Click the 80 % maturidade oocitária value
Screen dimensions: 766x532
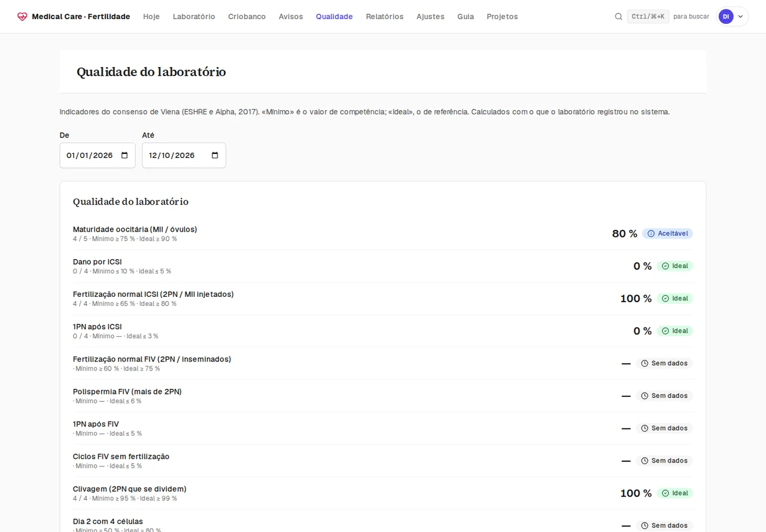pyautogui.click(x=625, y=233)
